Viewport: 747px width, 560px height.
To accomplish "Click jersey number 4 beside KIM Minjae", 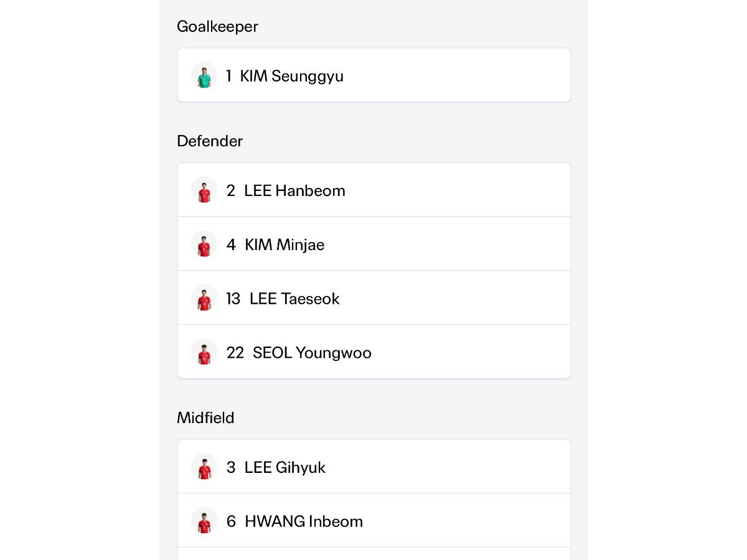I will pos(231,245).
